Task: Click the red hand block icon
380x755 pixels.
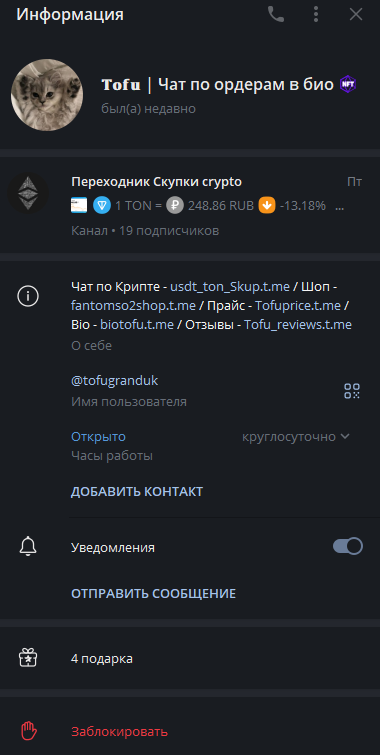Action: (x=28, y=731)
